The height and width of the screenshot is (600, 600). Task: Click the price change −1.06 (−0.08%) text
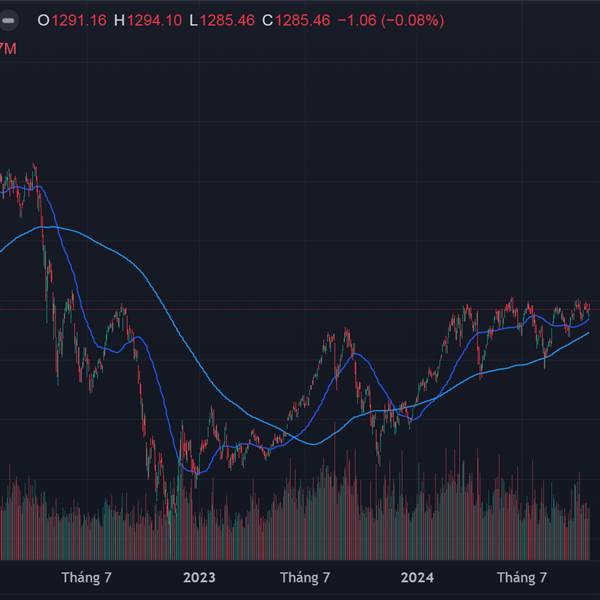[391, 20]
